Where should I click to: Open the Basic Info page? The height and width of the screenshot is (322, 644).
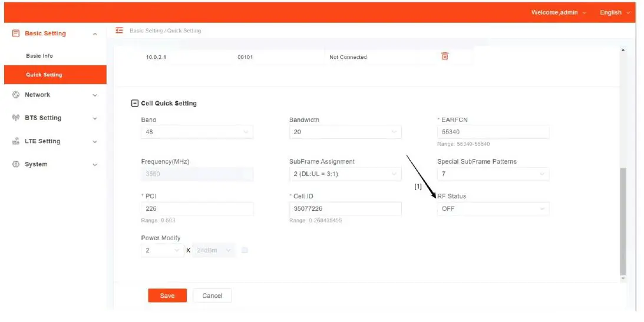39,56
